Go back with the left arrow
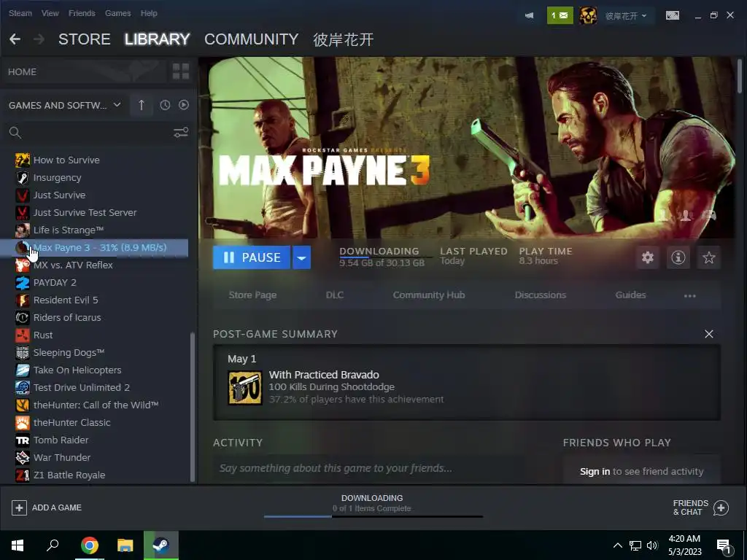The height and width of the screenshot is (560, 747). 15,39
